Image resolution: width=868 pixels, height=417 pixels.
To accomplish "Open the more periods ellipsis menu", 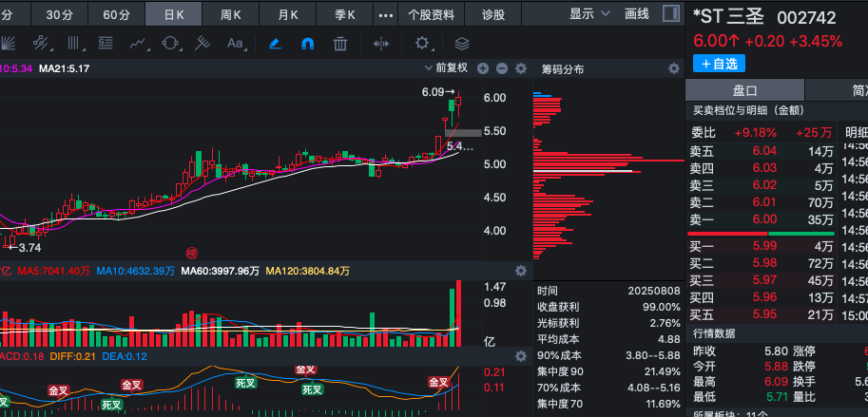I will [x=385, y=15].
